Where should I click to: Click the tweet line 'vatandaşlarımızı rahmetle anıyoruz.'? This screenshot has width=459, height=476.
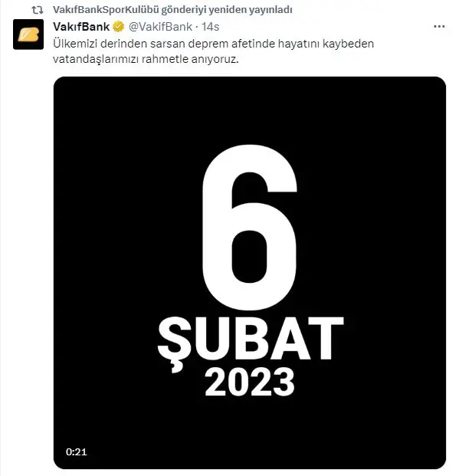point(146,59)
